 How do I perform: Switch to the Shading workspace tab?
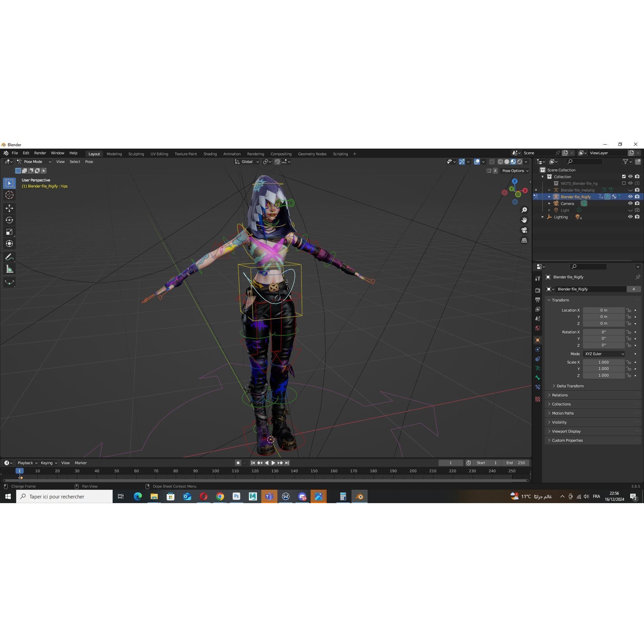210,154
